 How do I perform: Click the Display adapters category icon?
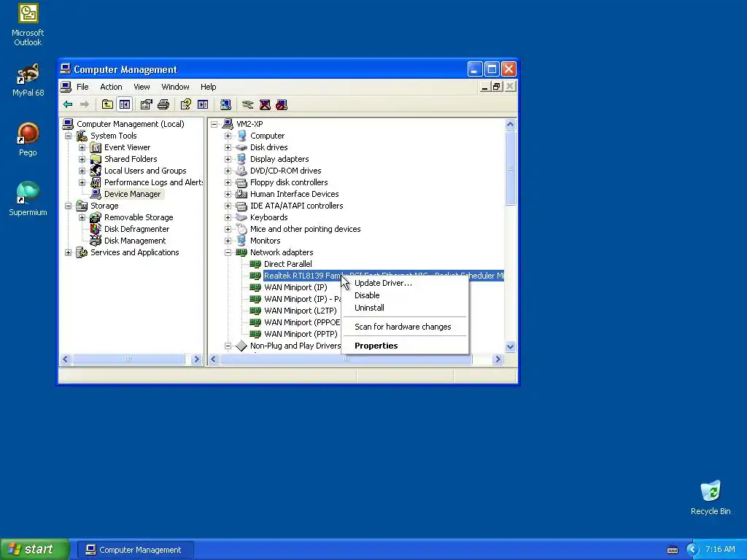(241, 159)
